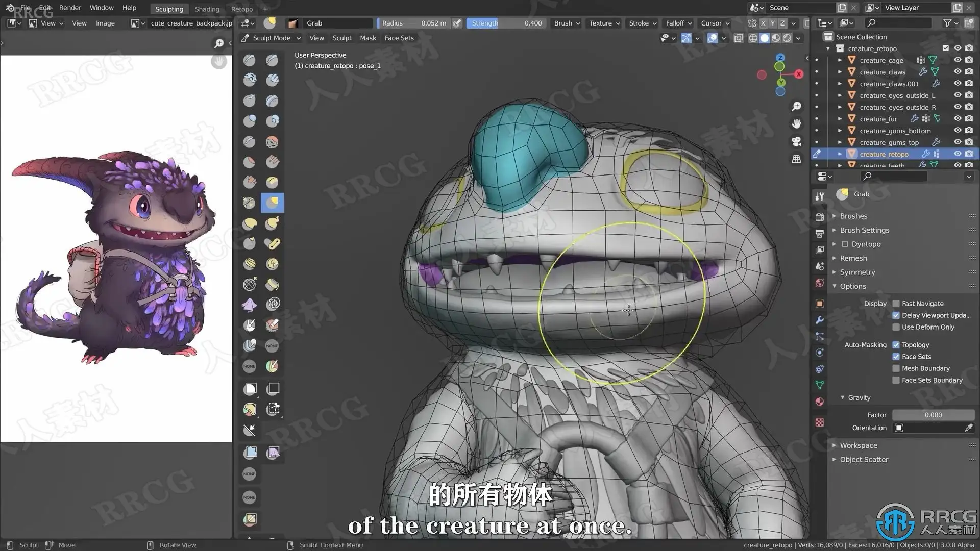Expand the Brush Settings panel

click(864, 230)
